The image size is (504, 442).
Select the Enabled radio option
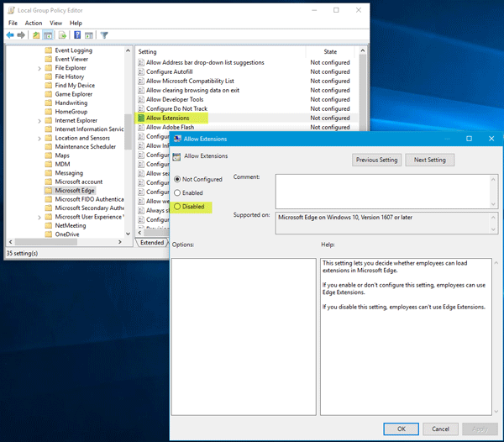tap(177, 192)
